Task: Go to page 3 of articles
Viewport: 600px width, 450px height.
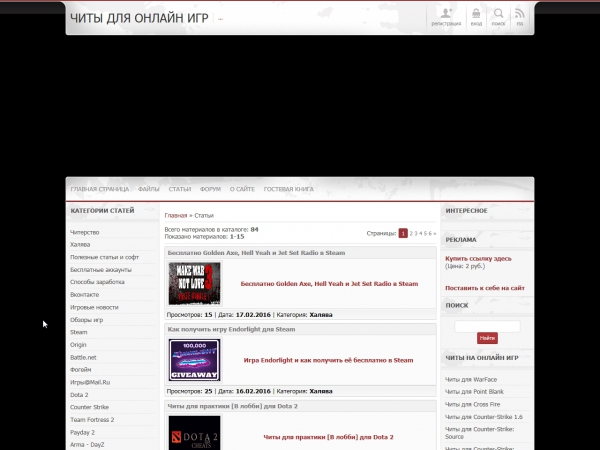Action: (x=416, y=233)
